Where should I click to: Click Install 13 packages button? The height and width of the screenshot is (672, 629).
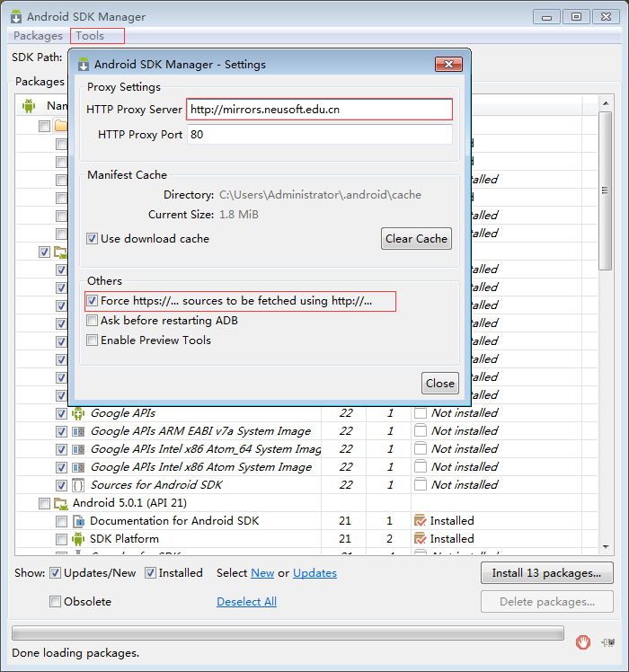click(546, 573)
